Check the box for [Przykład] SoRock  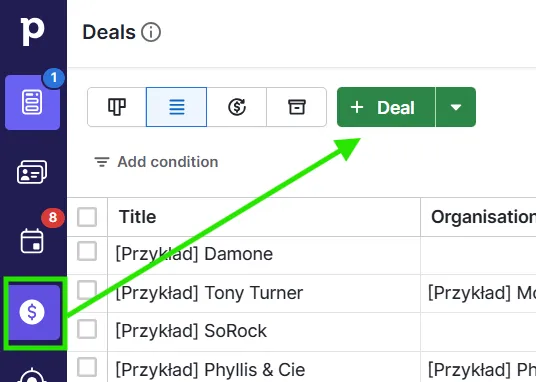[x=87, y=329]
